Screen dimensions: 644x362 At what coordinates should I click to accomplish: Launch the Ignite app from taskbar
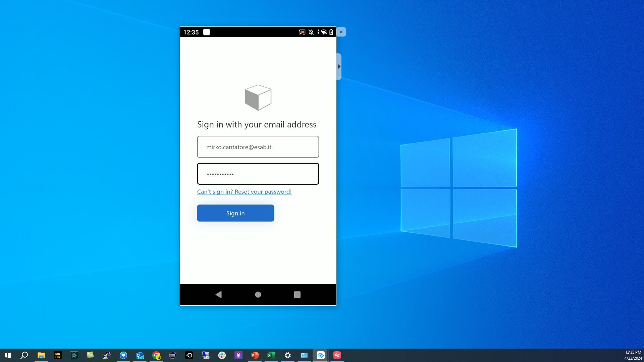(x=58, y=355)
